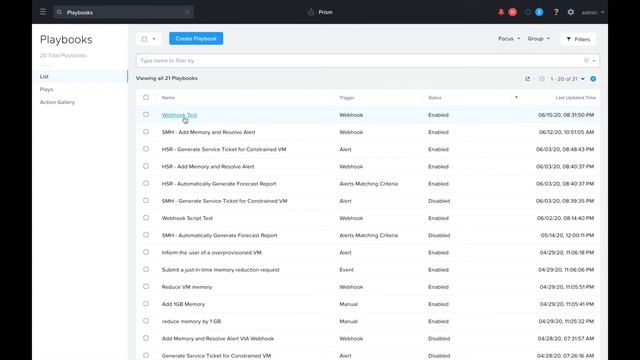Open Add 1GB Memory playbook

[183, 304]
